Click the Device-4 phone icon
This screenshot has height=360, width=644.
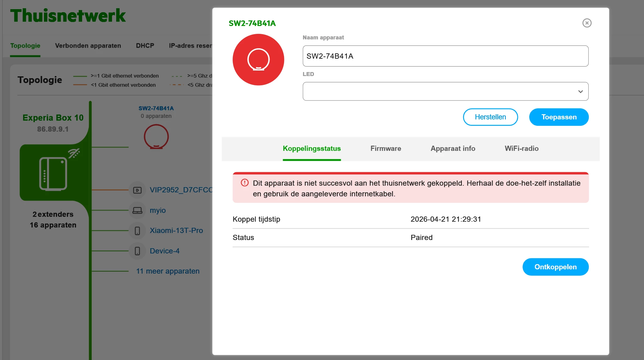(137, 251)
